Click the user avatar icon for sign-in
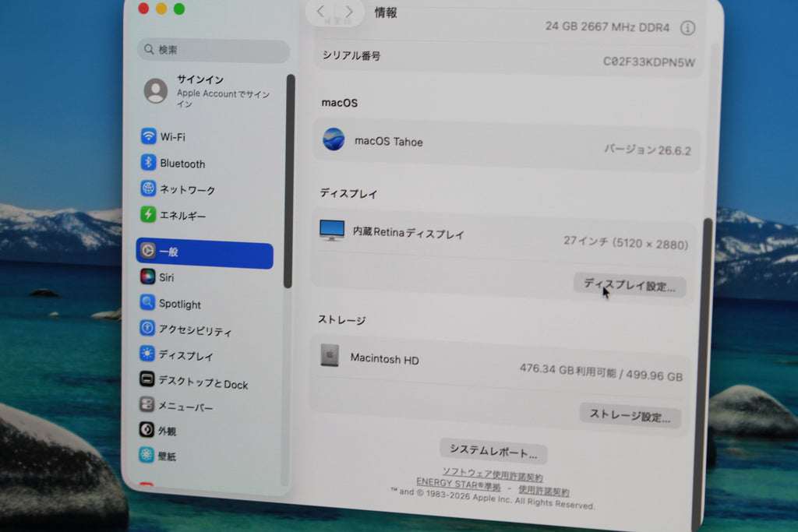The width and height of the screenshot is (798, 532). click(156, 91)
